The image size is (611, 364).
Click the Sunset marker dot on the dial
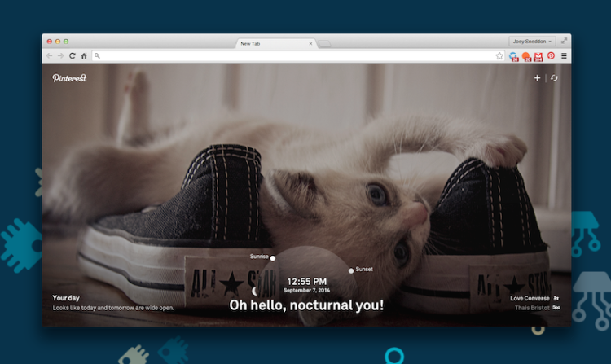[x=351, y=270]
